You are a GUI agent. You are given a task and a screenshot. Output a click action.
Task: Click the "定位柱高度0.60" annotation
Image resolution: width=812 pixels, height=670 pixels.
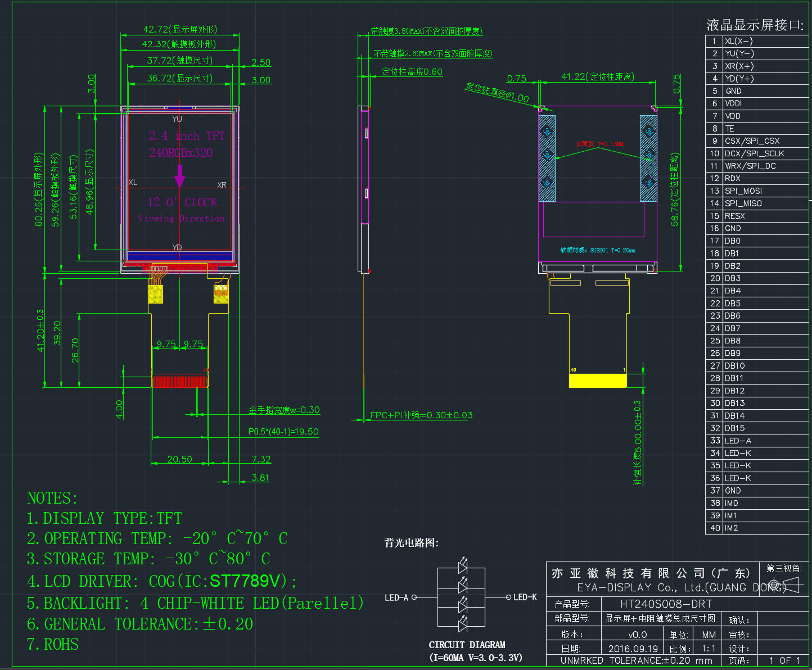(412, 71)
